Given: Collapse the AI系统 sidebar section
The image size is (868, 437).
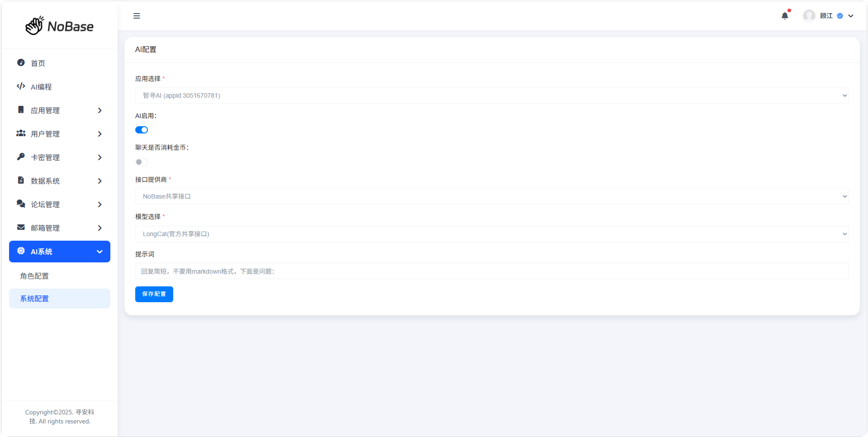Looking at the screenshot, I should point(60,252).
